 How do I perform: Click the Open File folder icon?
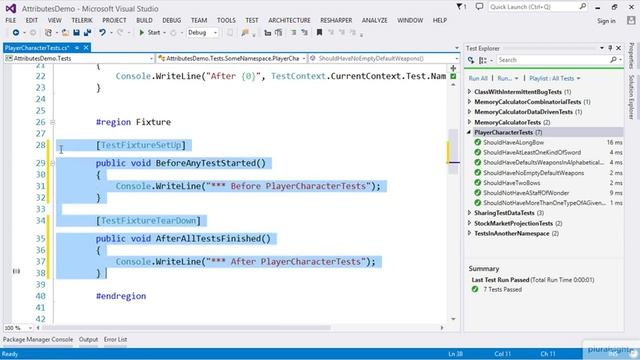64,33
